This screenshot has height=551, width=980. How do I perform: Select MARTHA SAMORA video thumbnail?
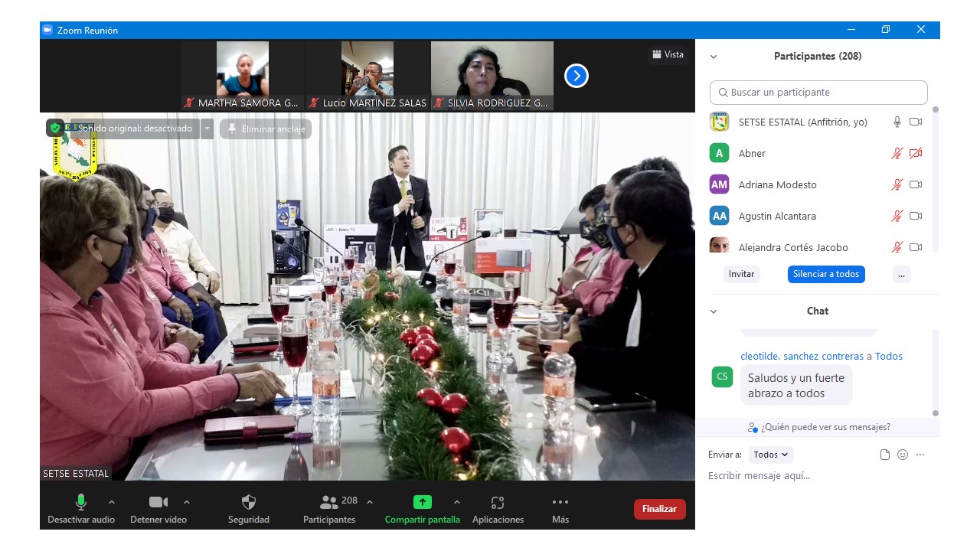click(242, 75)
